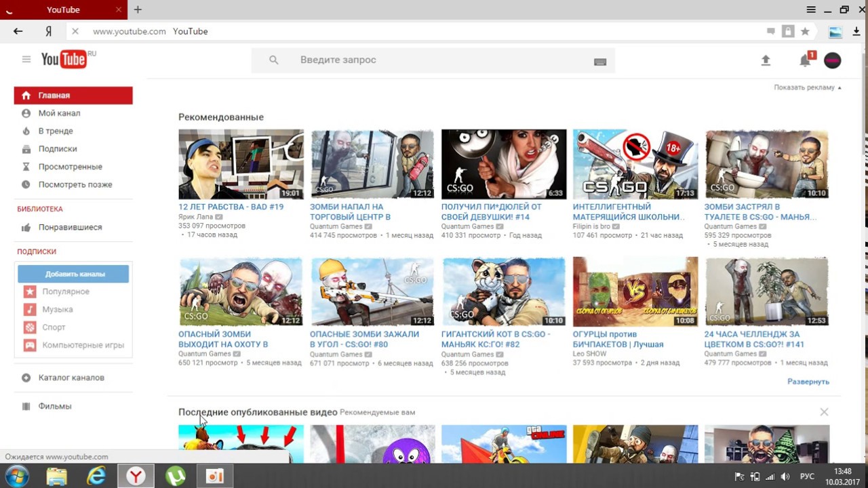Click the protect lock icon in address bar
The image size is (868, 488).
(787, 31)
